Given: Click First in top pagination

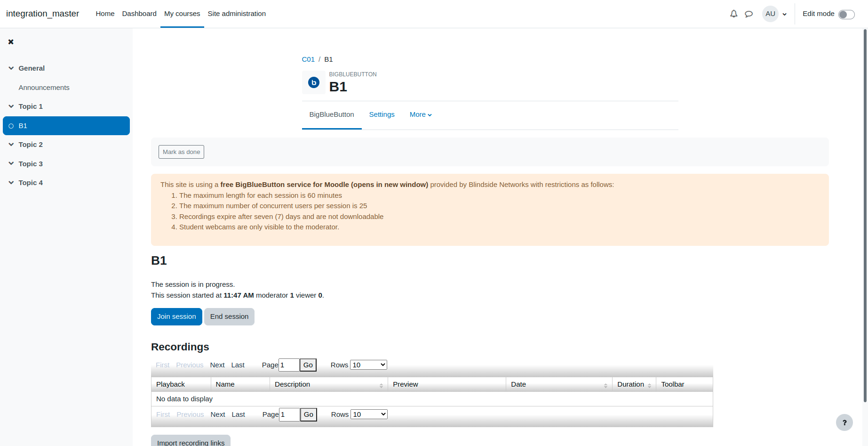Looking at the screenshot, I should click(163, 365).
